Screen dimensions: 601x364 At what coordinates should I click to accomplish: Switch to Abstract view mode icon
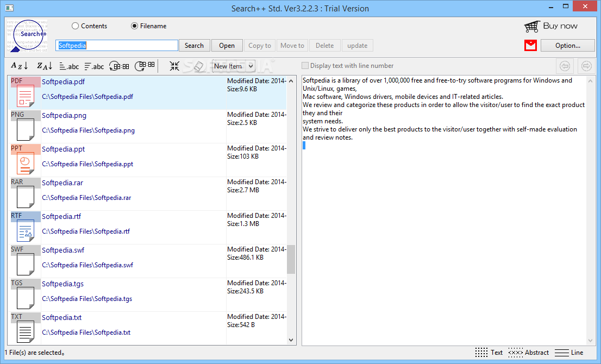tap(516, 353)
